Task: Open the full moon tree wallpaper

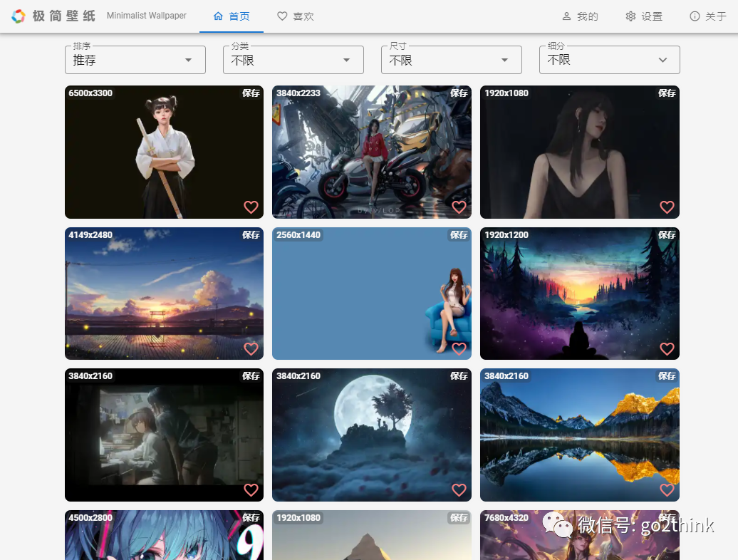Action: coord(372,435)
